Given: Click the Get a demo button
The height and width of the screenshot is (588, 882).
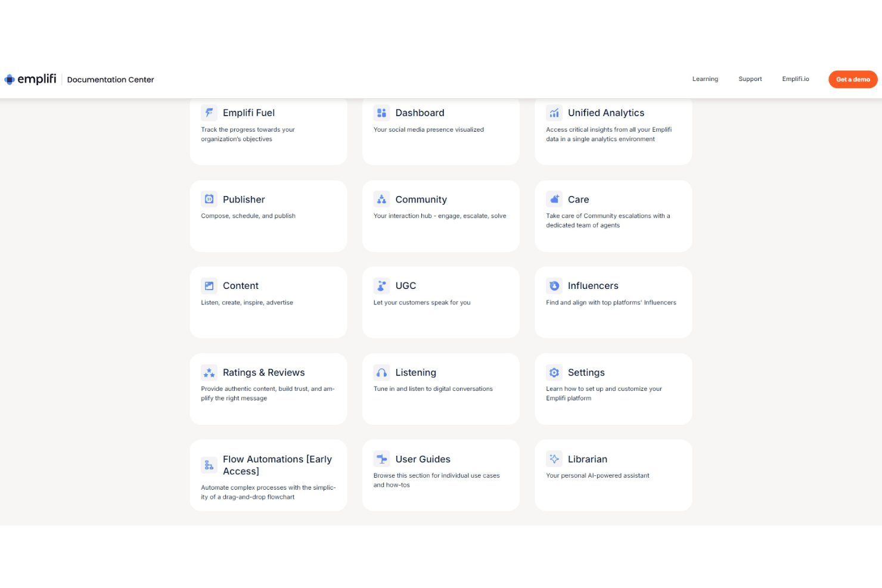Looking at the screenshot, I should pyautogui.click(x=853, y=79).
